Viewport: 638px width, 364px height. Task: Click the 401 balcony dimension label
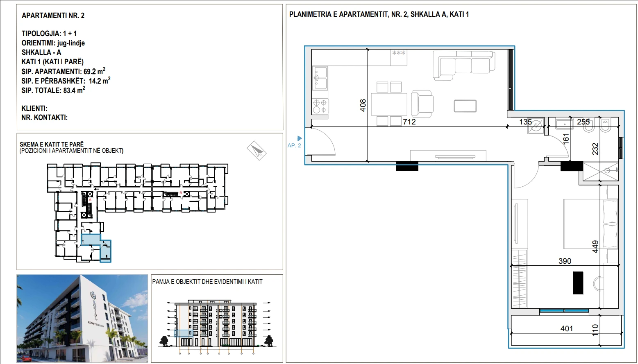coord(567,328)
